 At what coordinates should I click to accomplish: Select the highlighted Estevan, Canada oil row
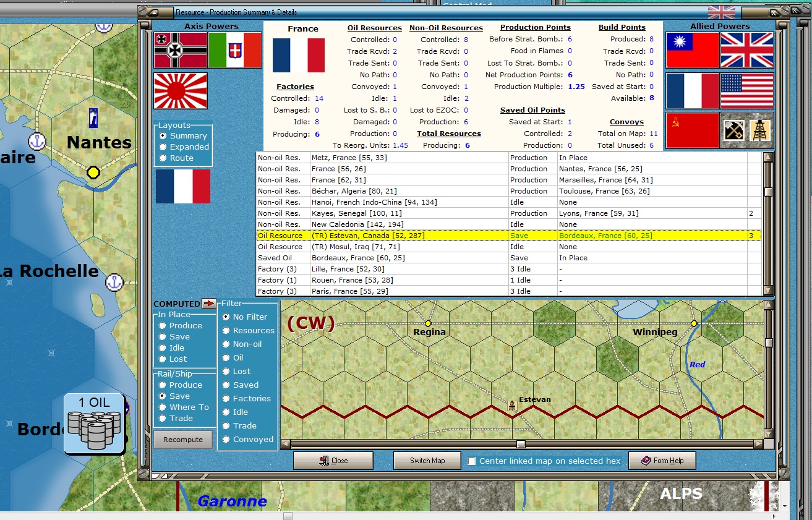point(508,236)
